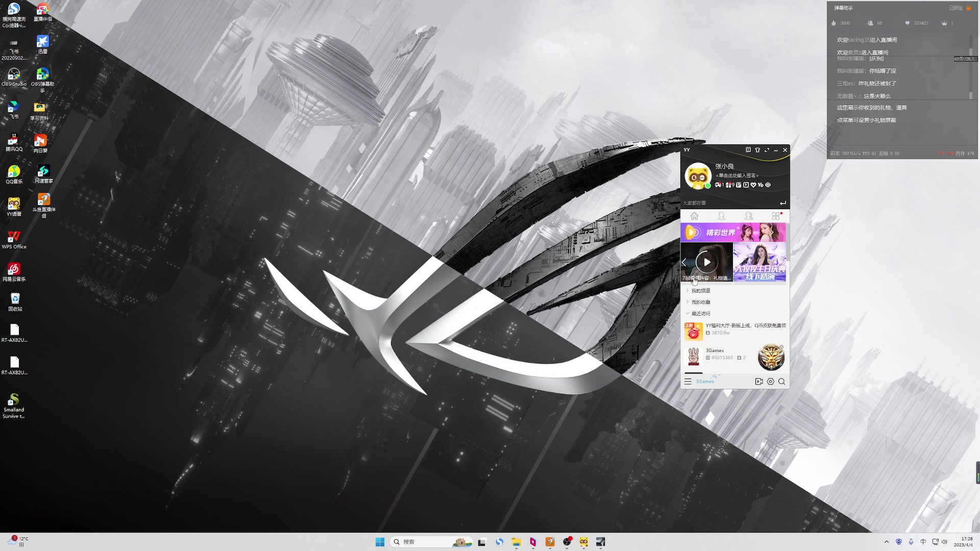
Task: Open 回收站 recycle bin
Action: tap(15, 302)
